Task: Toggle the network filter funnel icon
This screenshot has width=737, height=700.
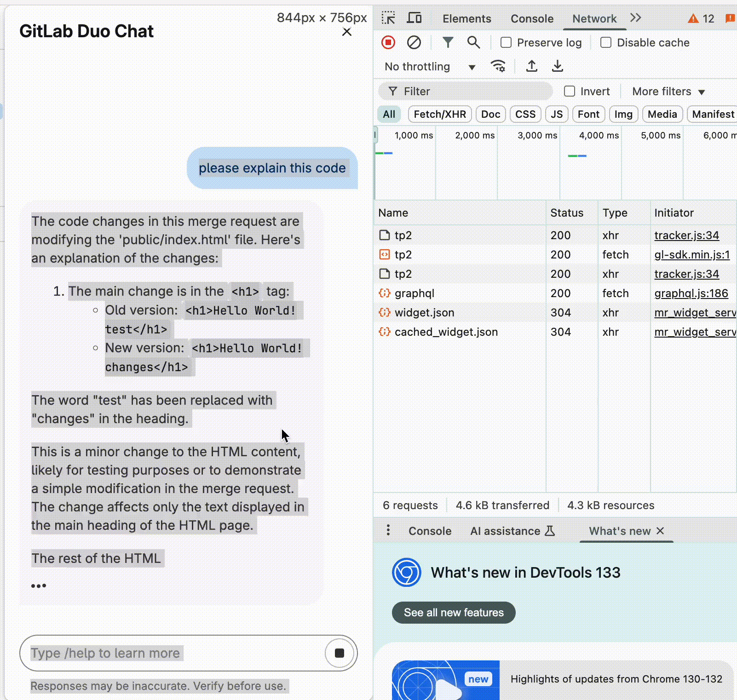Action: [x=448, y=42]
